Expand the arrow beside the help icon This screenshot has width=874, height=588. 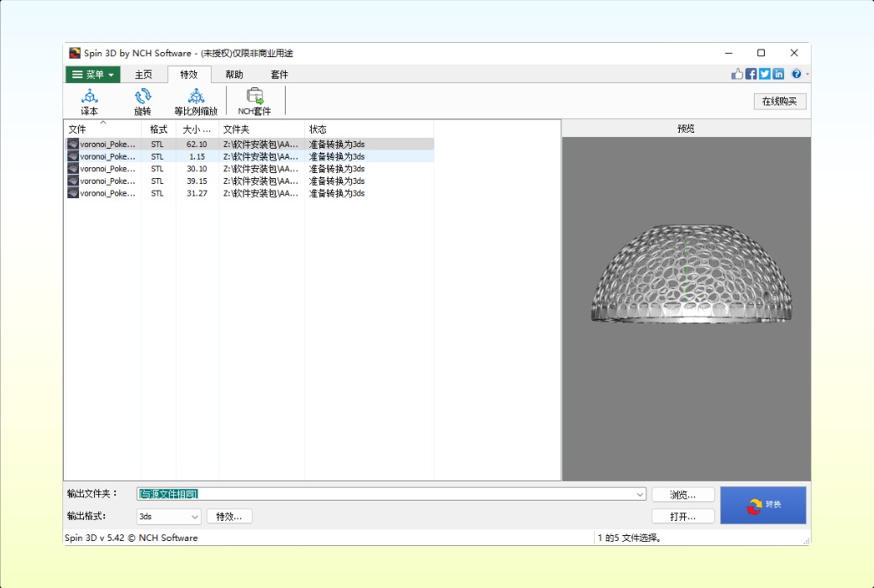click(807, 74)
